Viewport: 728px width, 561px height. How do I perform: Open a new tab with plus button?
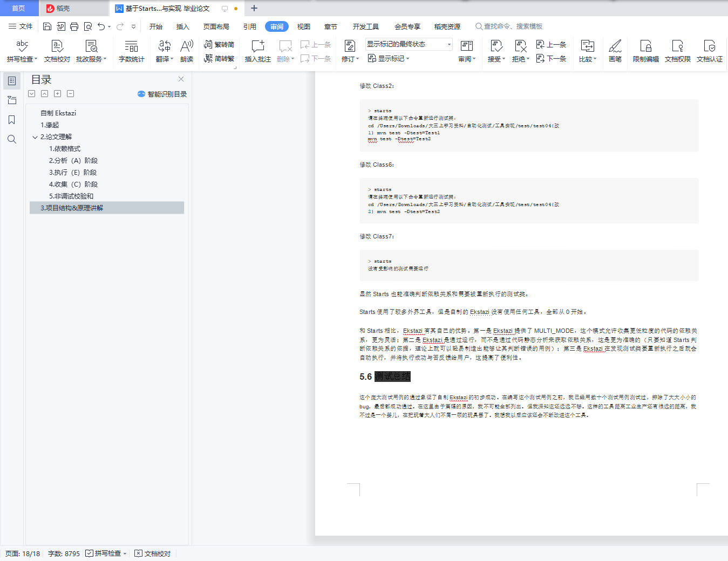254,8
